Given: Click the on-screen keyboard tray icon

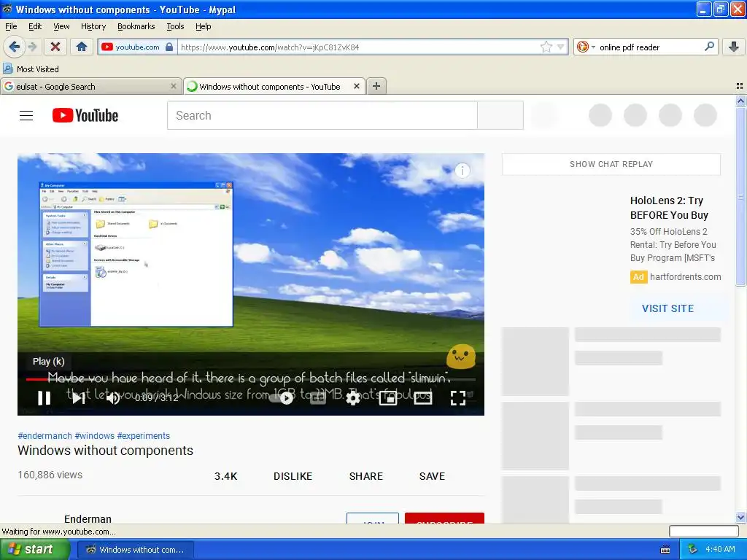Looking at the screenshot, I should pos(665,550).
